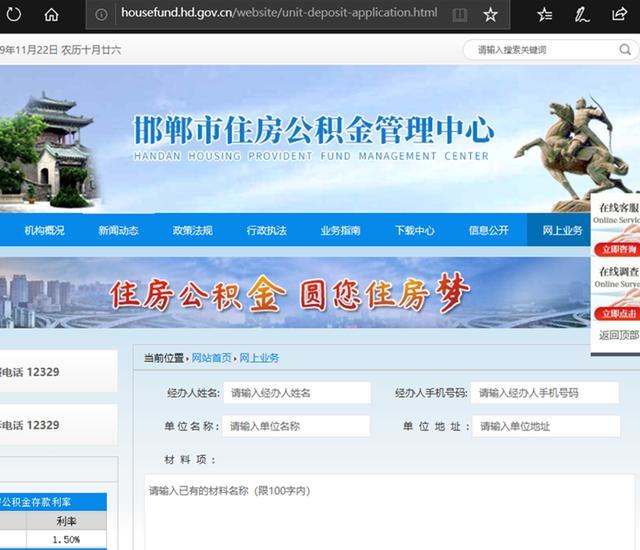This screenshot has width=640, height=550.
Task: Open 行政执法 navigation menu
Action: tap(267, 231)
